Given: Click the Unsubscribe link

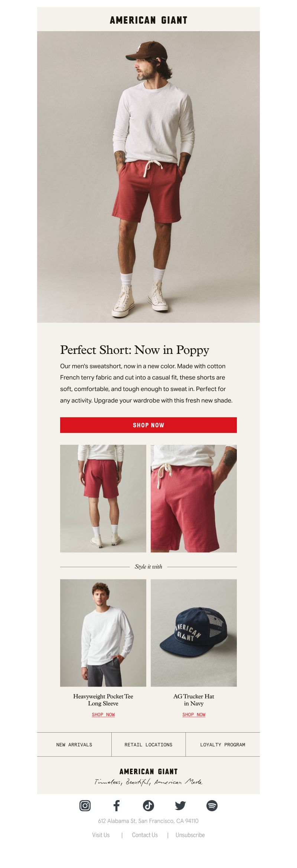Looking at the screenshot, I should tap(190, 835).
